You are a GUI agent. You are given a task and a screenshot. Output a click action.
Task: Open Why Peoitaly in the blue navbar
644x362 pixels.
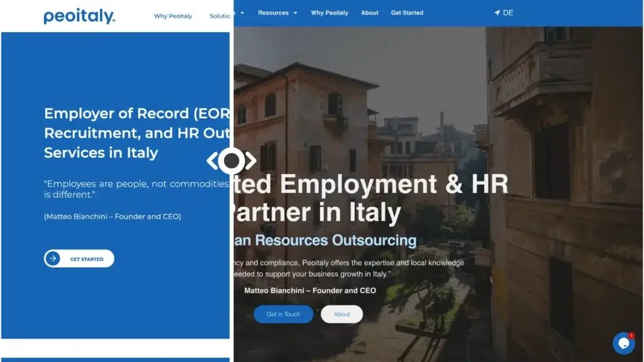click(330, 13)
